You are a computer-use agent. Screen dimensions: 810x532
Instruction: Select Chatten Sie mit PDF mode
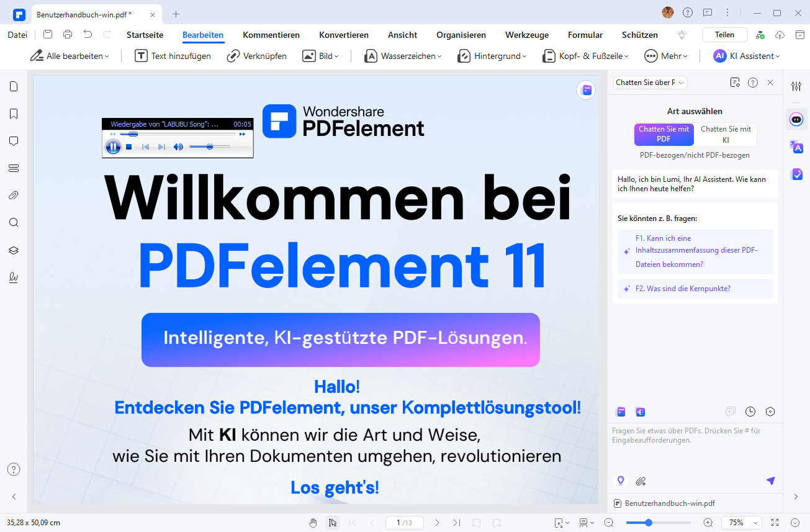point(664,134)
